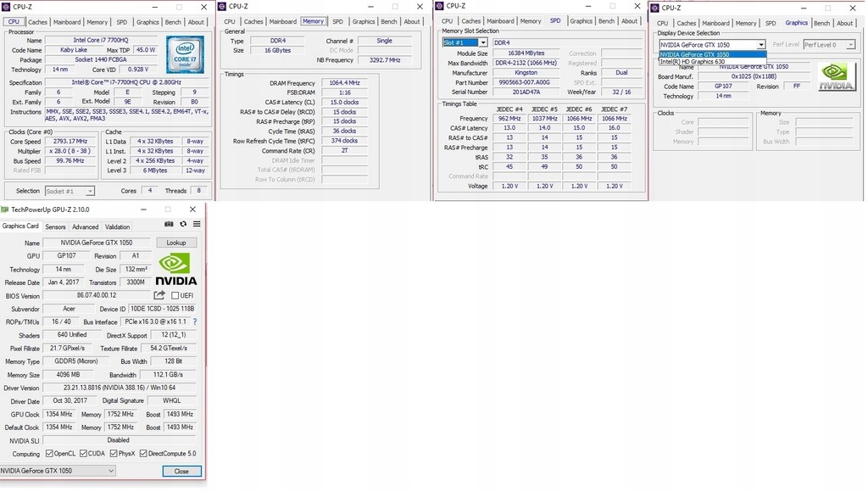Click the TechPowerUp GPU-Z title bar icon

point(5,210)
